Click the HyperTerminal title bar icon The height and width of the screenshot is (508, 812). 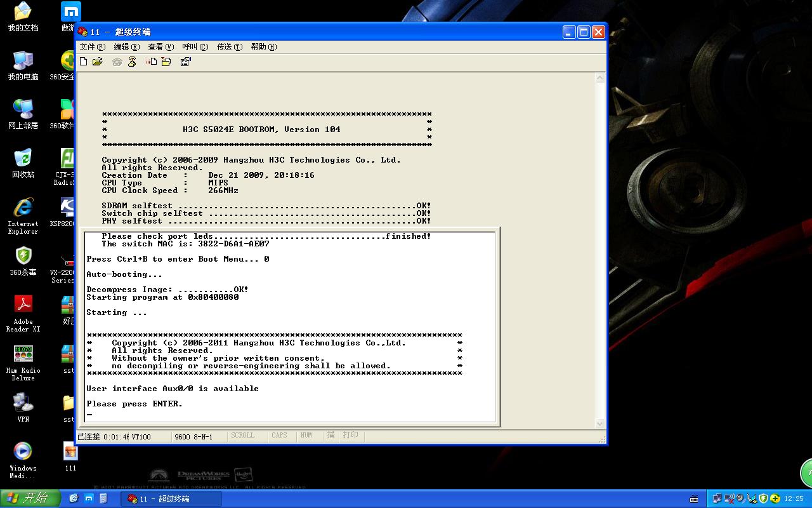83,32
